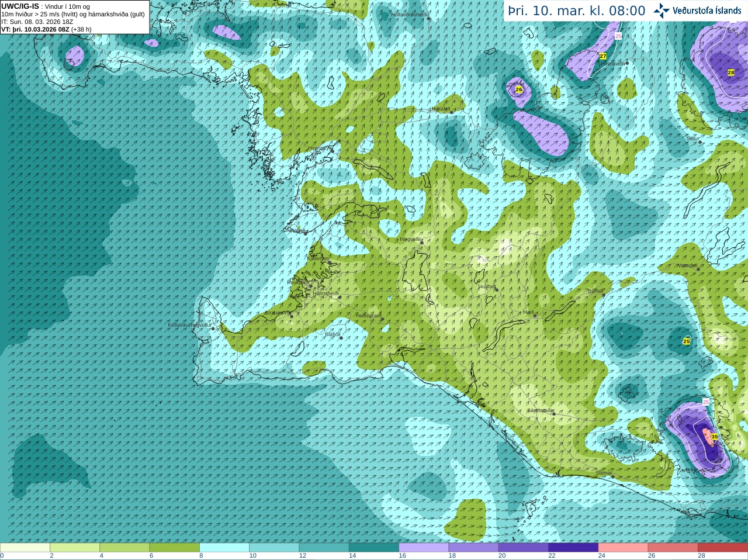Select the Holtavörðuheiði station label
748x560 pixels.
point(410,14)
